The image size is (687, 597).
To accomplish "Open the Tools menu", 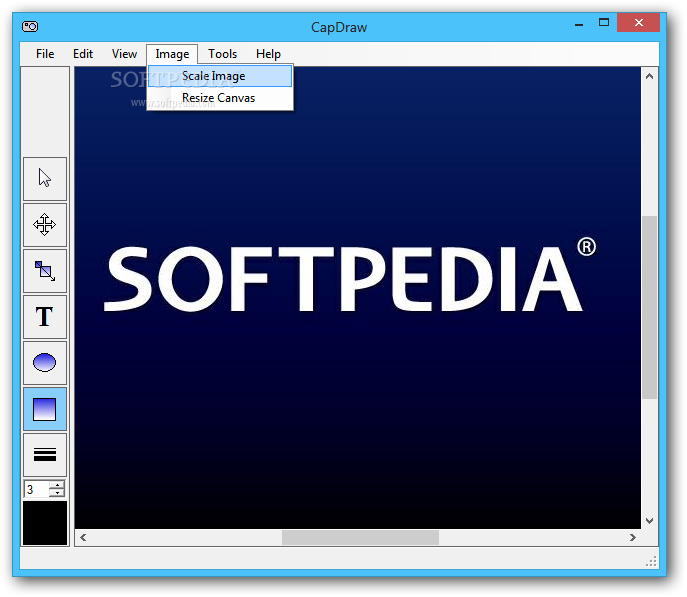I will [x=223, y=54].
